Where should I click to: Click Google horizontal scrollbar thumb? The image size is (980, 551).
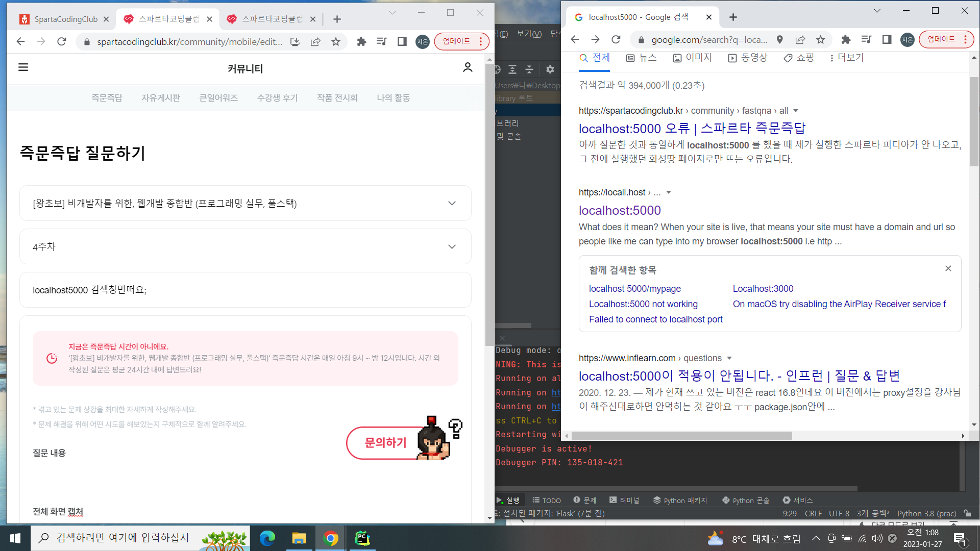click(x=682, y=436)
